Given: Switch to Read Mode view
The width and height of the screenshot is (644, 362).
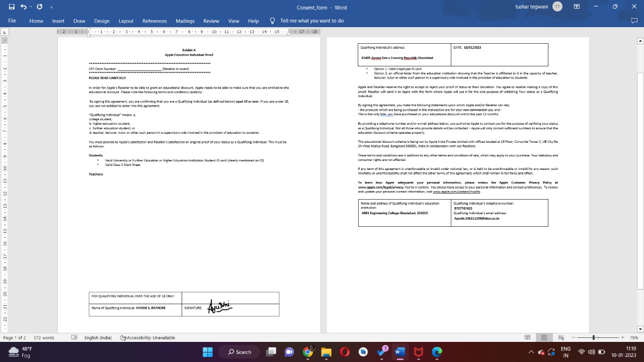Looking at the screenshot, I should 527,337.
